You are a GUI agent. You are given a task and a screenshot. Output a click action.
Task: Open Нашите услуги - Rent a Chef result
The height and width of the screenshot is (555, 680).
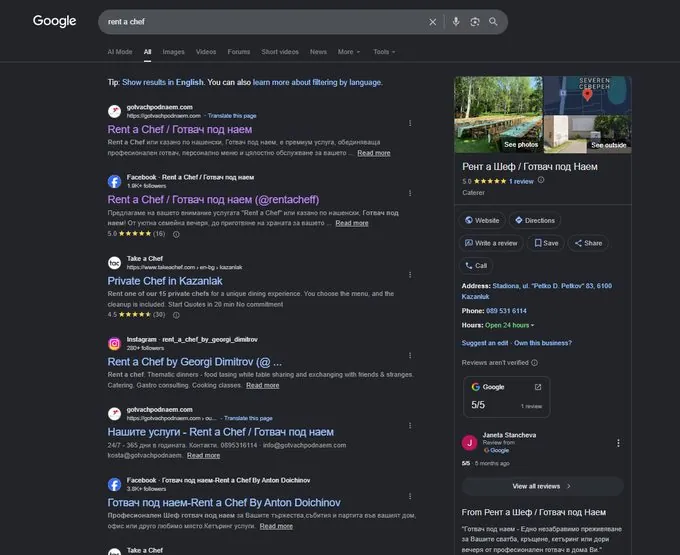point(221,432)
